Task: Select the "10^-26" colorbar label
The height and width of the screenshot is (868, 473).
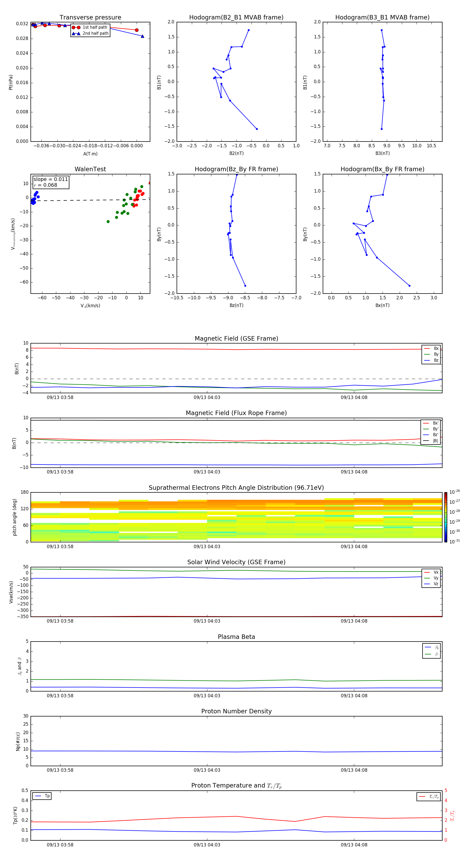Action: 455,492
